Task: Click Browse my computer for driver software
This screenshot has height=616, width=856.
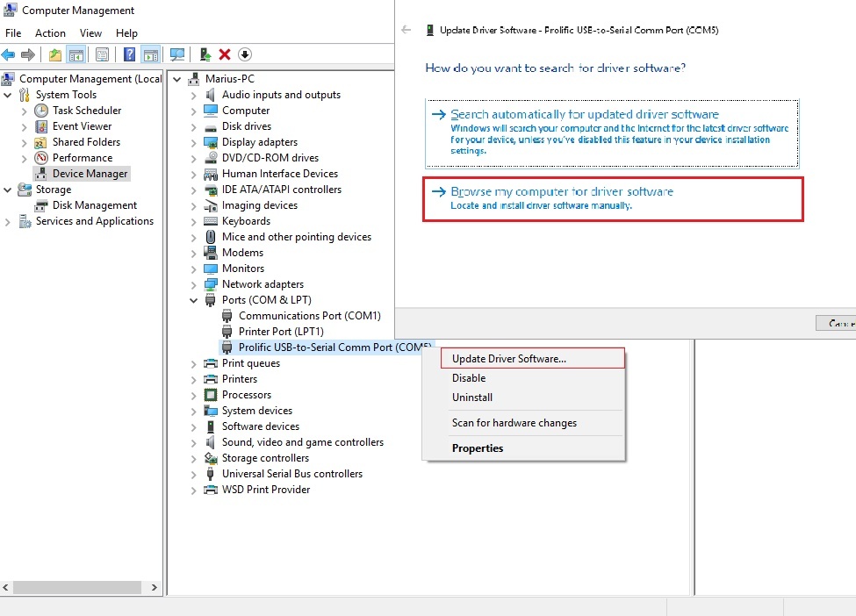Action: (x=561, y=191)
